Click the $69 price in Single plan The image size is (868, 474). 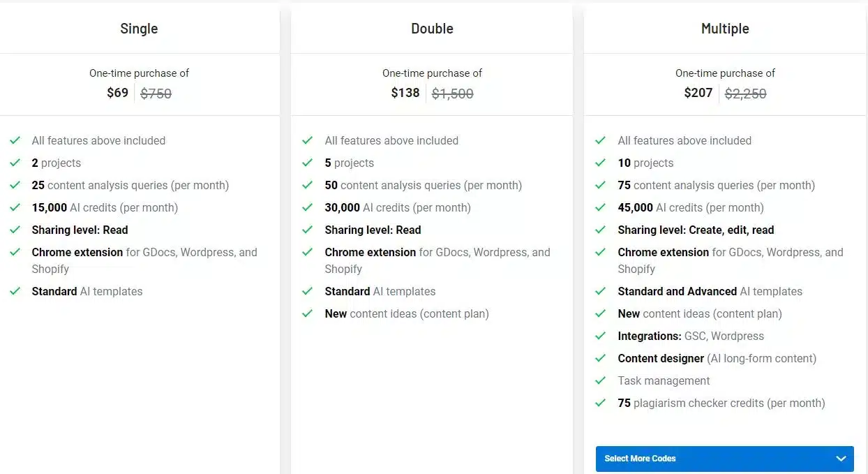(x=117, y=93)
